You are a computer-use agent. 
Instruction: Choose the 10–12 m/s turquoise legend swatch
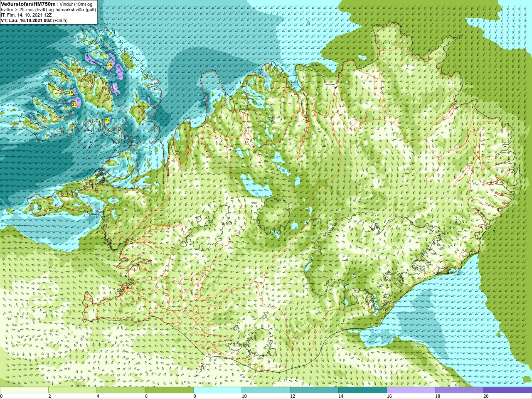pyautogui.click(x=266, y=390)
